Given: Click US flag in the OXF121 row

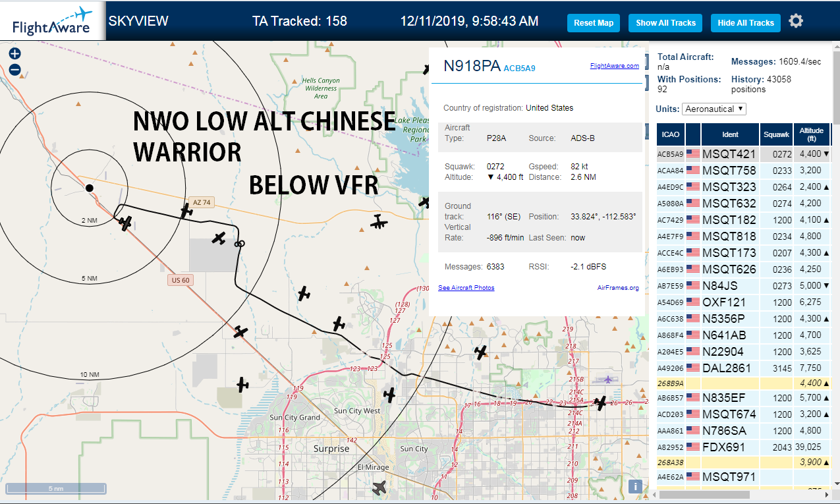Looking at the screenshot, I should pyautogui.click(x=693, y=302).
